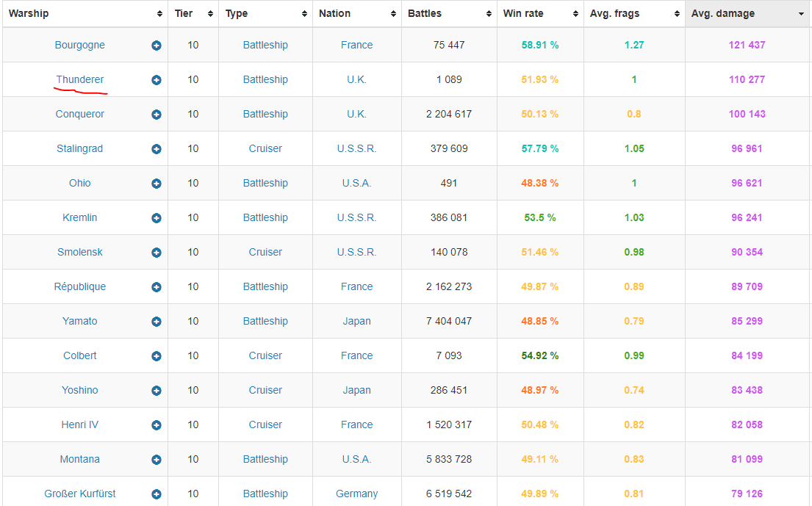Toggle sorting on Avg. damage column
This screenshot has height=506, width=812.
tap(747, 13)
